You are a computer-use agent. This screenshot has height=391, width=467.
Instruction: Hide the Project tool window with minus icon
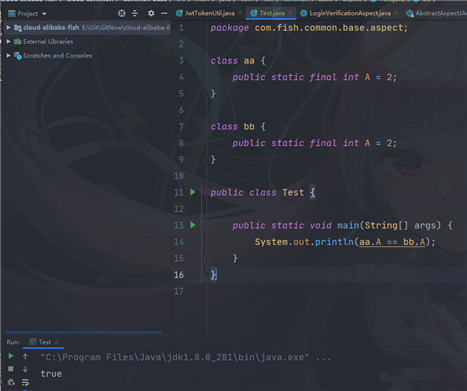[x=164, y=13]
